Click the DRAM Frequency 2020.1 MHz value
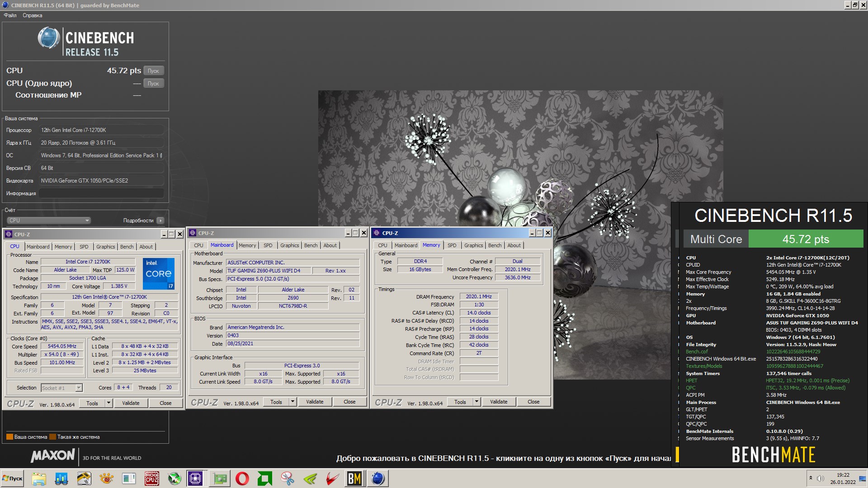868x488 pixels. click(479, 297)
